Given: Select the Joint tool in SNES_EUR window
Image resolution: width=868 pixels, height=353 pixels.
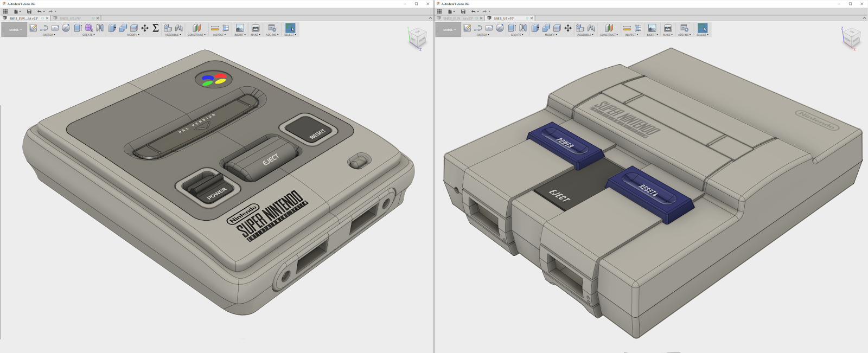Looking at the screenshot, I should (x=179, y=28).
